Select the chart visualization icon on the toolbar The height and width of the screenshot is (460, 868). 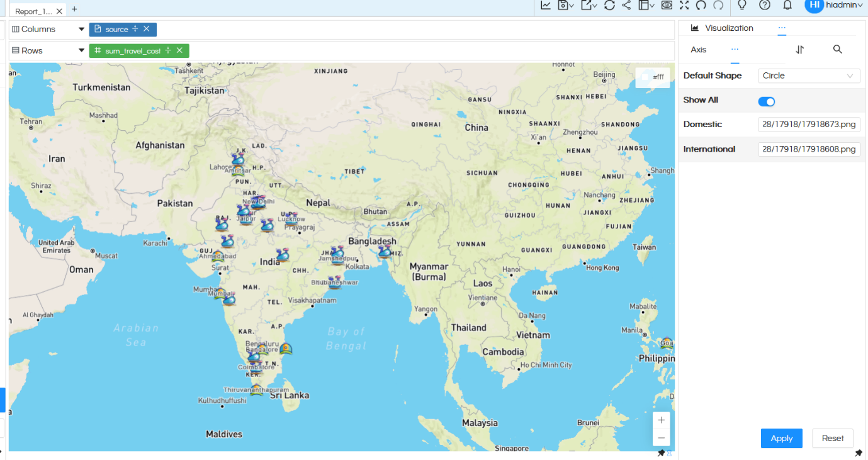(x=545, y=5)
